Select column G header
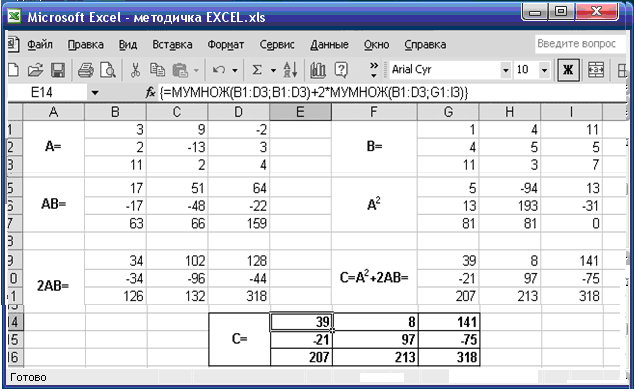The height and width of the screenshot is (391, 636). tap(448, 112)
